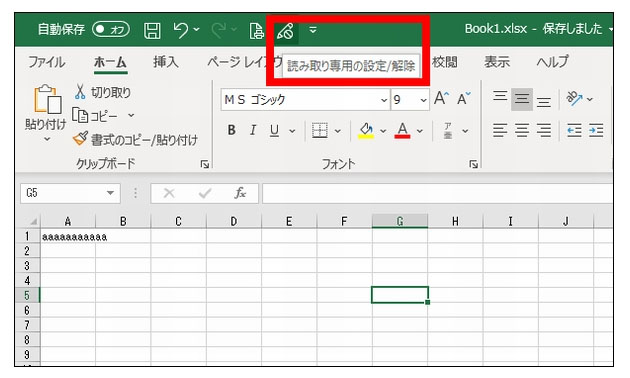630x378 pixels.
Task: Toggle Italic formatting
Action: (253, 130)
